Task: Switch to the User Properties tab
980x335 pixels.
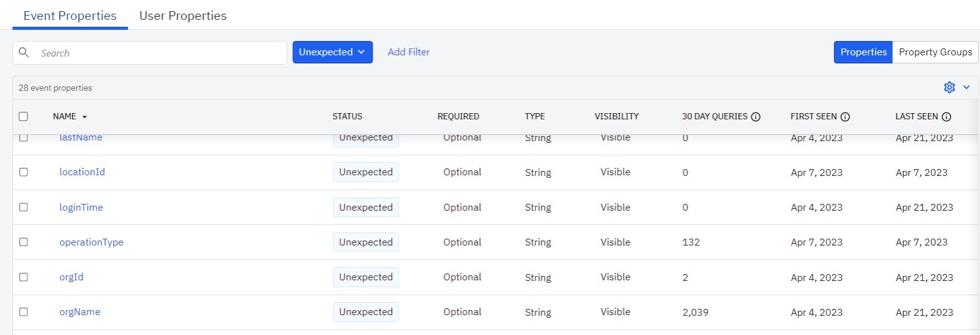Action: [183, 16]
